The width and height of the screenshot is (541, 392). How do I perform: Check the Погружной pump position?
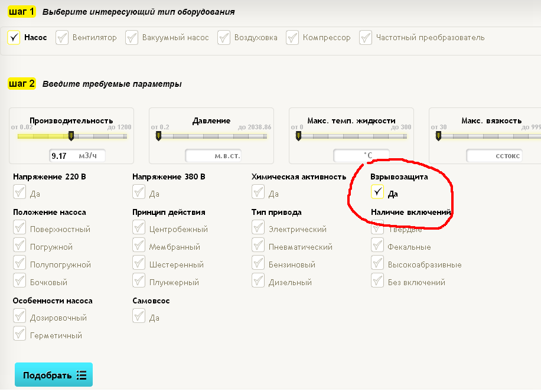(x=20, y=246)
